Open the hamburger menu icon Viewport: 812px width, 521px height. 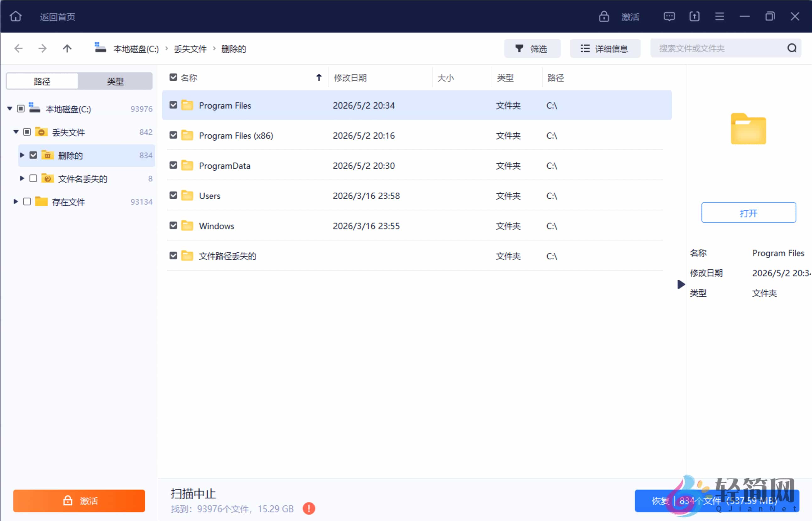[720, 16]
